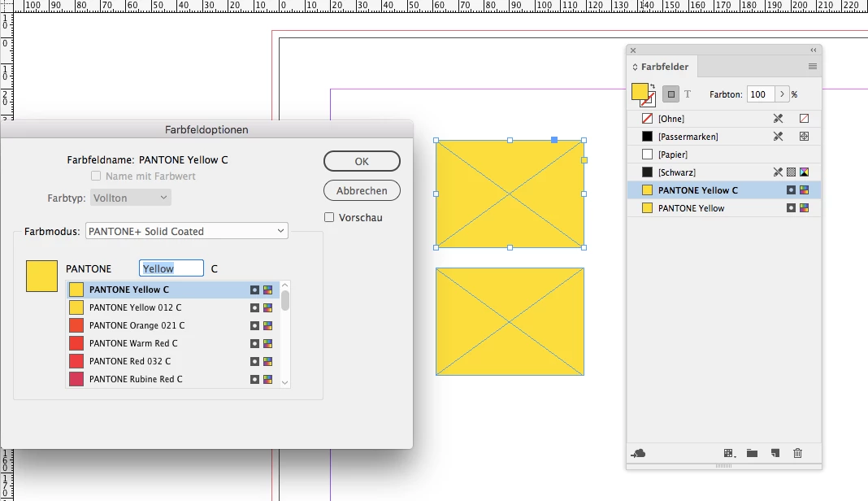Select the [Schwarz] swatch
This screenshot has height=501, width=868.
[x=724, y=172]
